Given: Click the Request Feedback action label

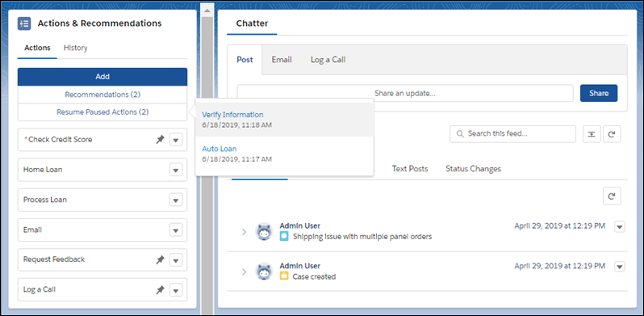Looking at the screenshot, I should (54, 259).
